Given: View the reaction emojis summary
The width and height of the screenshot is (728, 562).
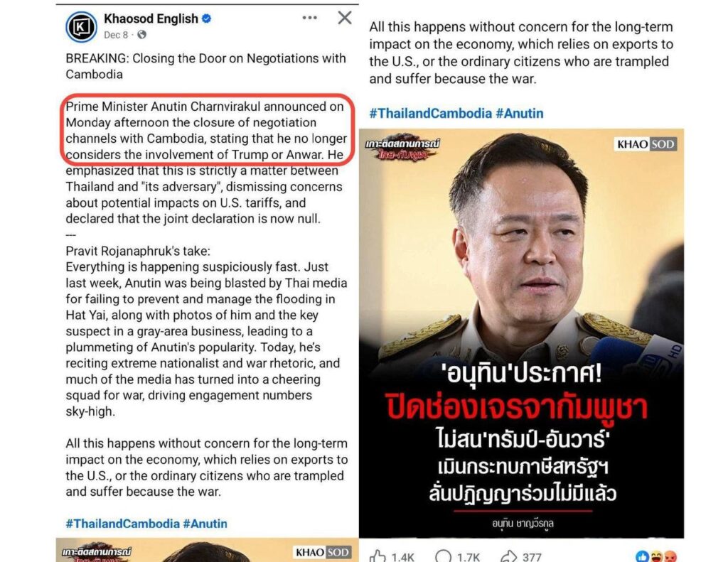Looking at the screenshot, I should tap(655, 556).
